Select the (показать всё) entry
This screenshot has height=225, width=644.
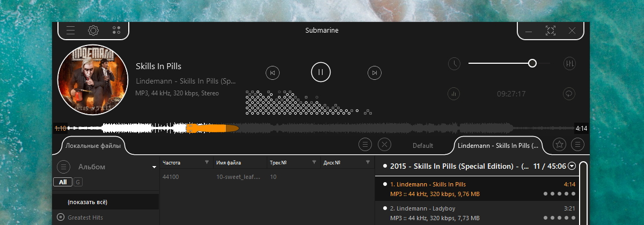click(x=106, y=202)
